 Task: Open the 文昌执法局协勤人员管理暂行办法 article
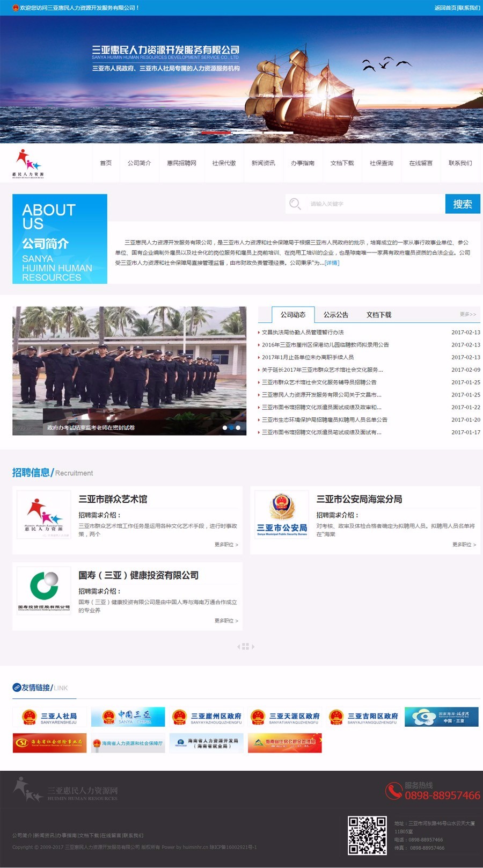303,332
